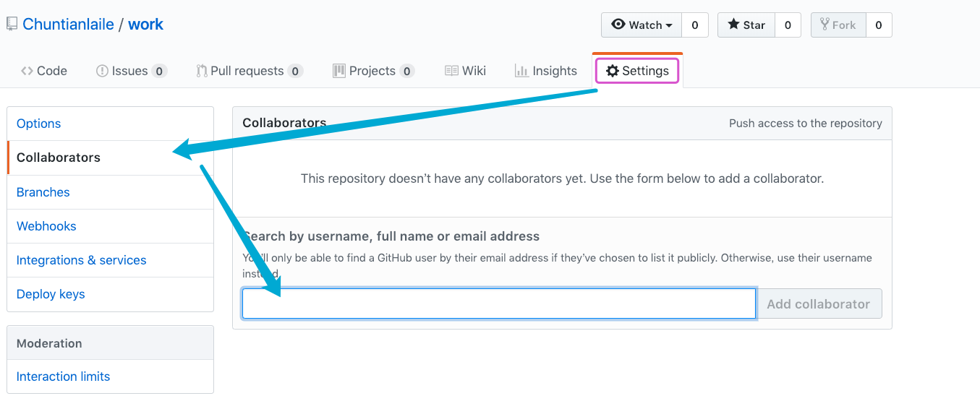
Task: Click the Insights bar chart icon
Action: coord(521,71)
